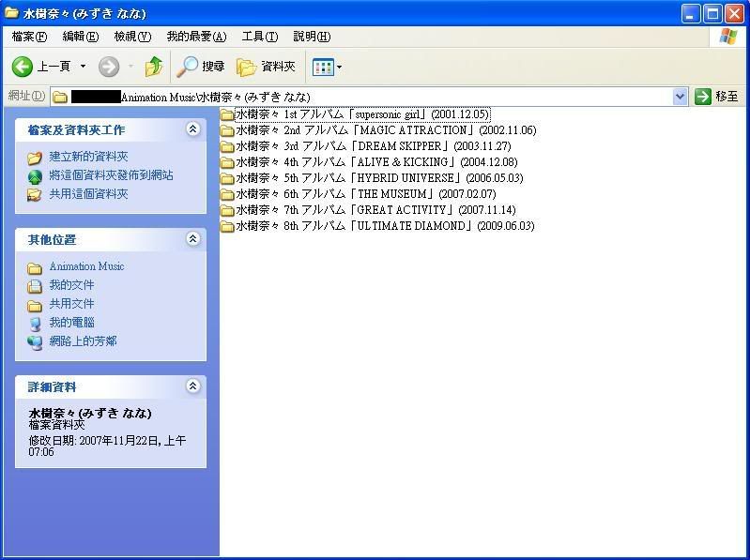Viewport: 750px width, 560px height.
Task: Click the Network Places (網路上的芳鄰) icon
Action: (35, 342)
